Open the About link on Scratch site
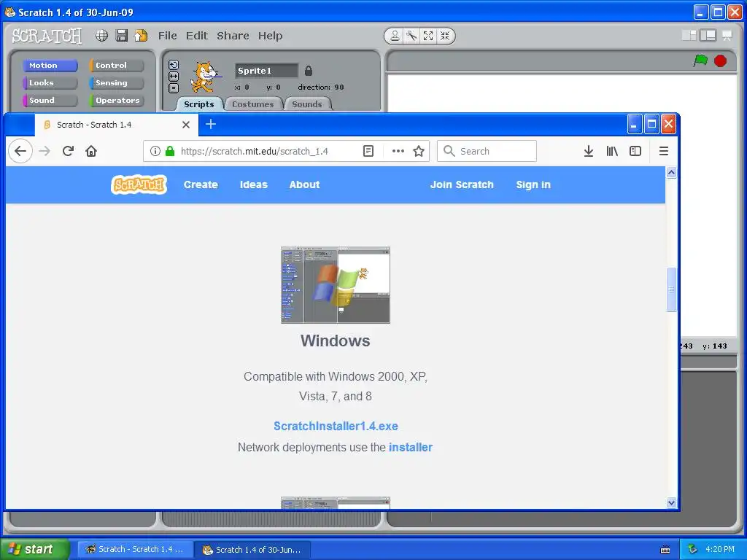 tap(304, 184)
